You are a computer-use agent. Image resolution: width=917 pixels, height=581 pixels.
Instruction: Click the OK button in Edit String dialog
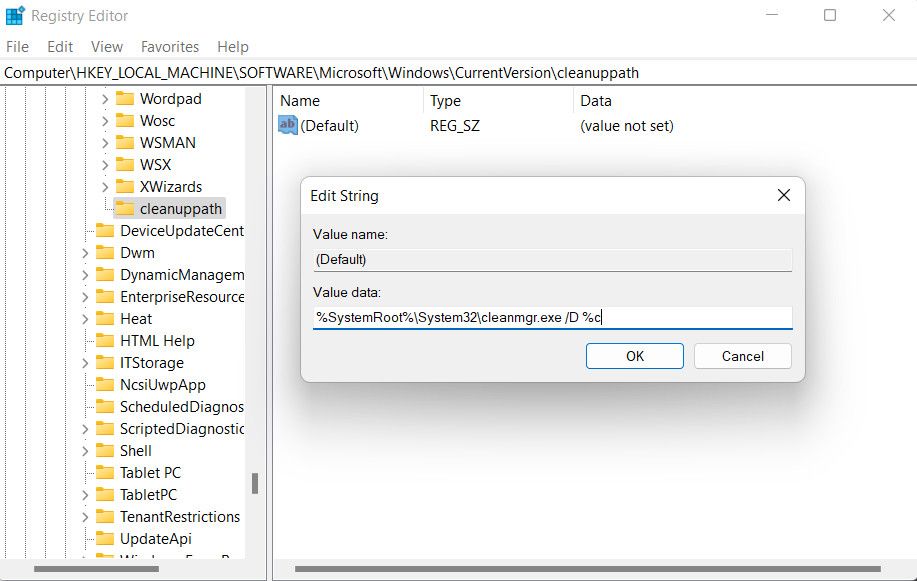tap(634, 355)
